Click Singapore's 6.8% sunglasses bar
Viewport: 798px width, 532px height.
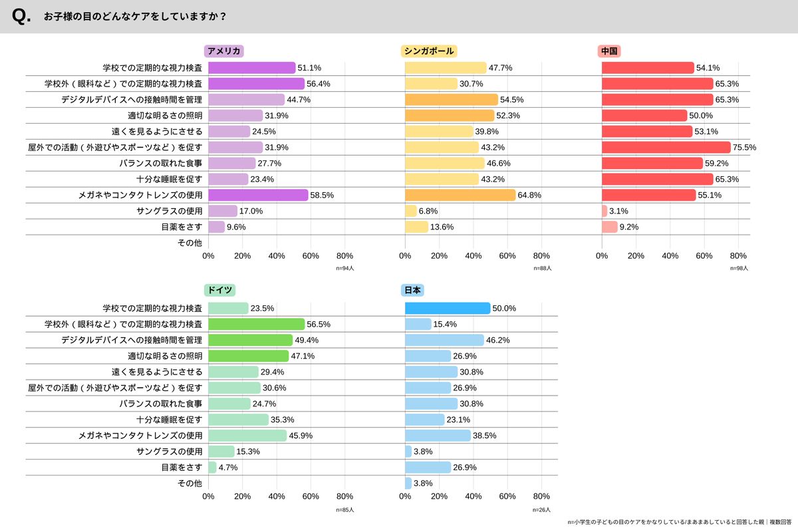click(x=411, y=211)
